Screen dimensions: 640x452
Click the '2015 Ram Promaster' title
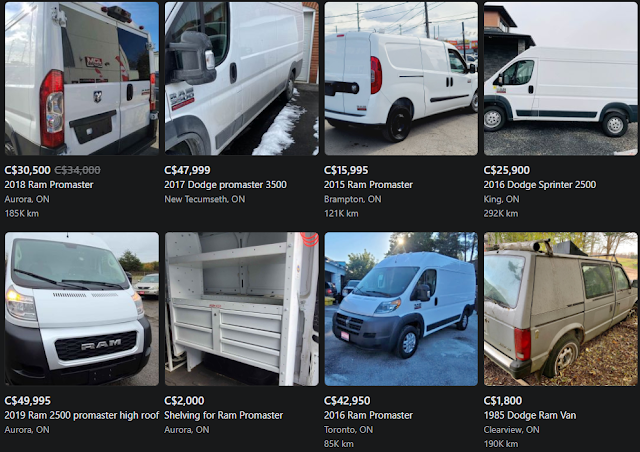click(368, 185)
